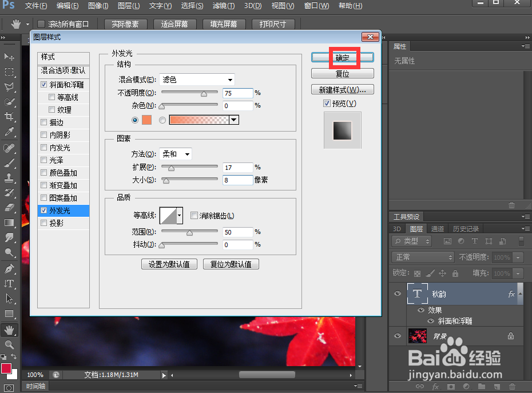Viewport: 532px width, 393px height.
Task: Open the 方法 dropdown showing 柔和
Action: 176,153
